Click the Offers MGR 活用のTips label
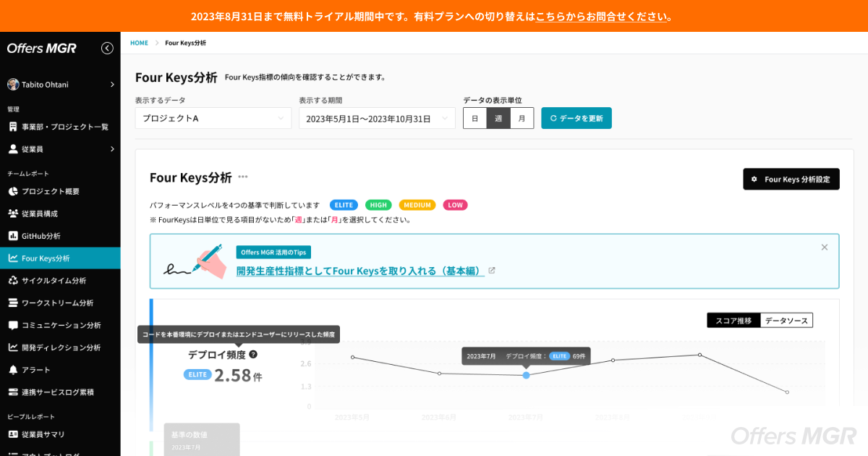The image size is (868, 456). [x=273, y=252]
